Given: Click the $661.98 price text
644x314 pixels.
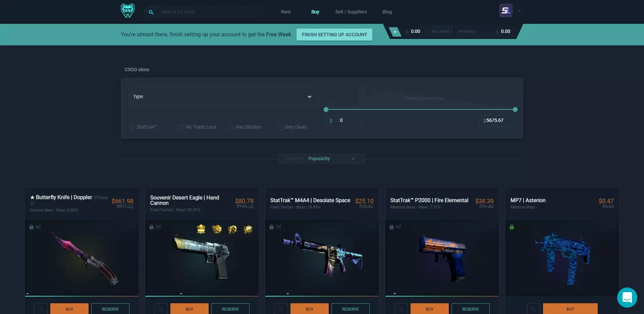Looking at the screenshot, I should point(122,201).
